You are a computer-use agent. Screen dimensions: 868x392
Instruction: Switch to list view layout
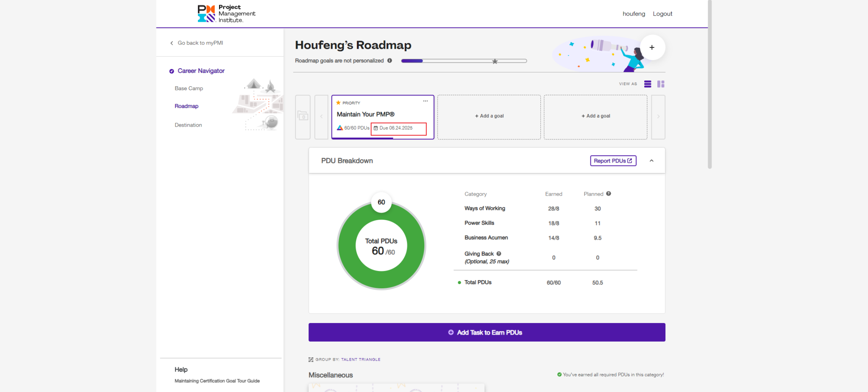point(647,84)
